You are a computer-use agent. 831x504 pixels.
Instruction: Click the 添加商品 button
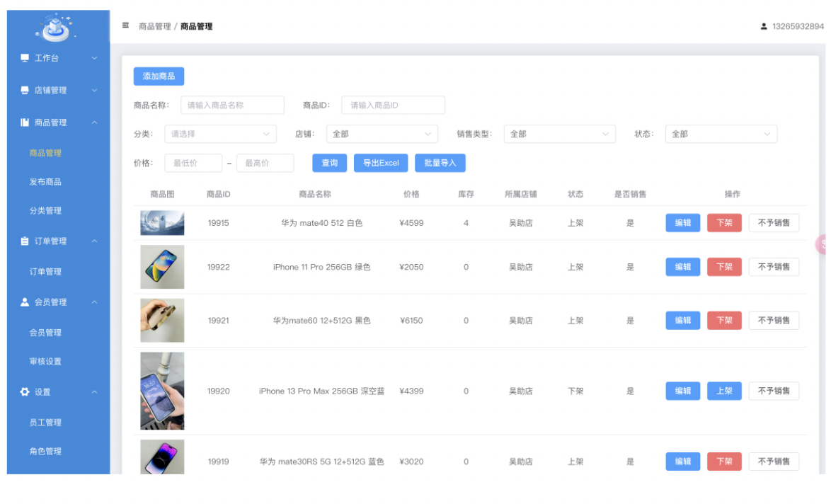click(x=159, y=76)
